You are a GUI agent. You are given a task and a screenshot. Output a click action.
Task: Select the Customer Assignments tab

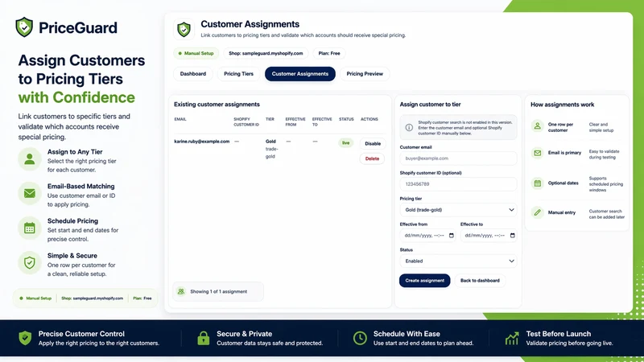tap(300, 74)
